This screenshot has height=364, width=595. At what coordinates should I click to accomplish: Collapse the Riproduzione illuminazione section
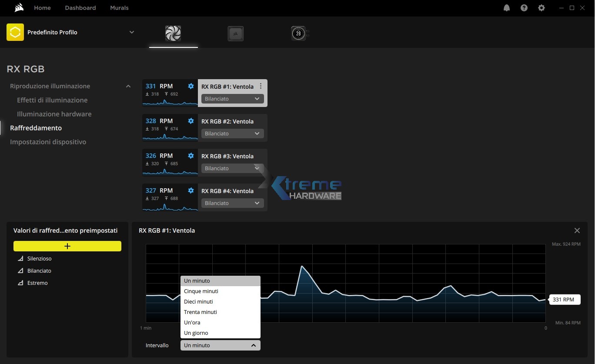pyautogui.click(x=128, y=86)
